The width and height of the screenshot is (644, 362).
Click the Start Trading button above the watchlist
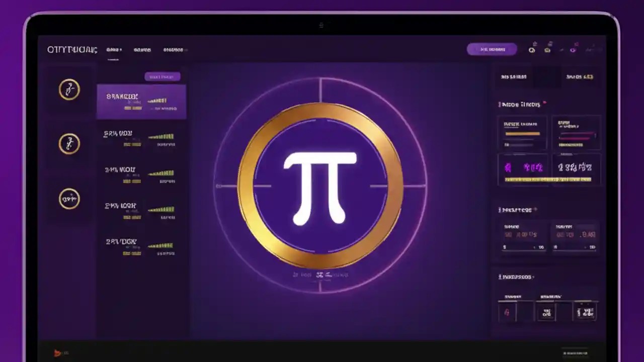pyautogui.click(x=162, y=76)
